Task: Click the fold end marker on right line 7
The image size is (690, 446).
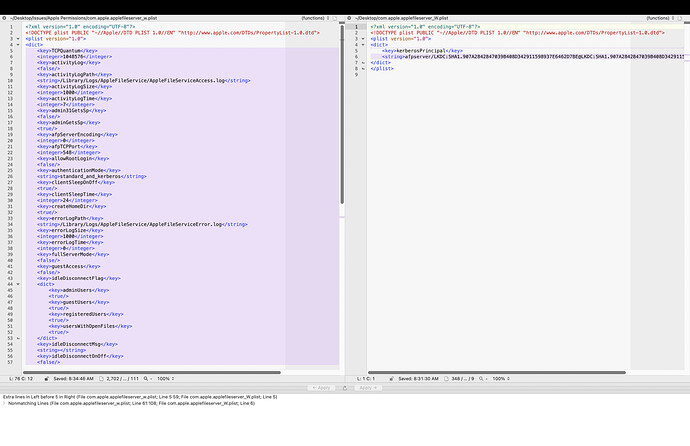Action: (363, 63)
